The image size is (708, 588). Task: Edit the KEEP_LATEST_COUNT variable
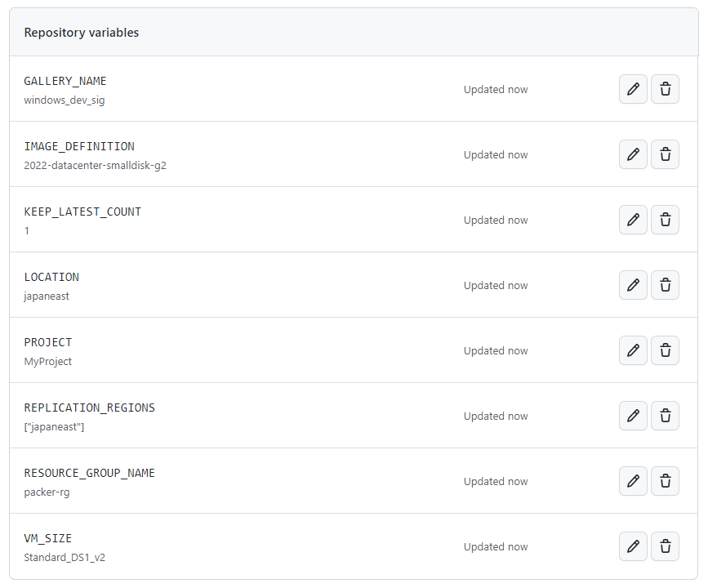click(633, 220)
